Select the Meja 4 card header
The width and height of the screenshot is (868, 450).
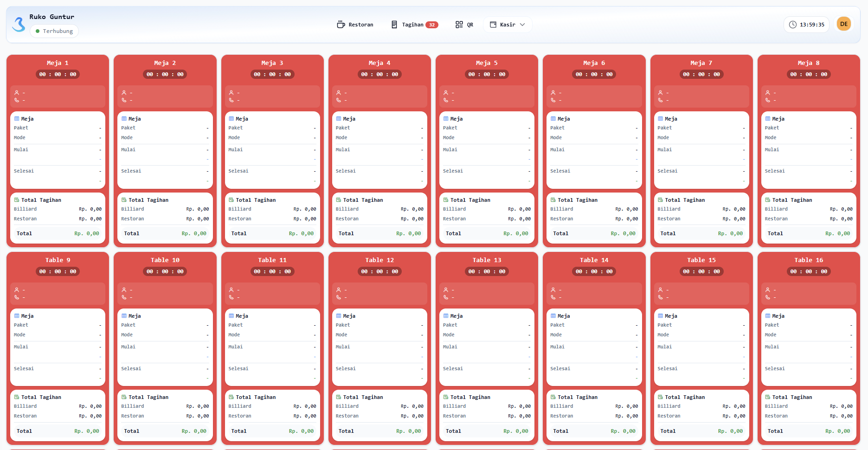(x=379, y=63)
